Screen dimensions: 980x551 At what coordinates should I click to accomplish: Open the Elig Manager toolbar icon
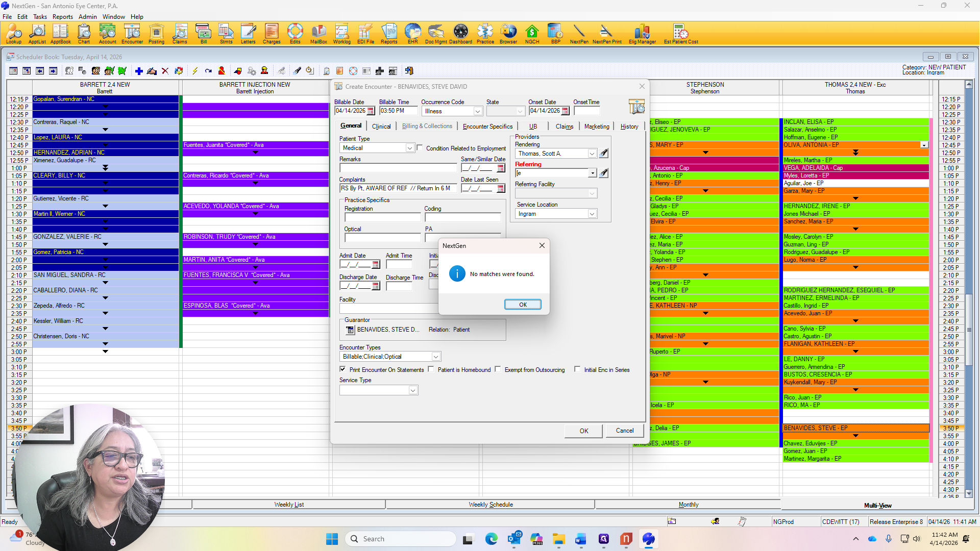click(x=642, y=34)
